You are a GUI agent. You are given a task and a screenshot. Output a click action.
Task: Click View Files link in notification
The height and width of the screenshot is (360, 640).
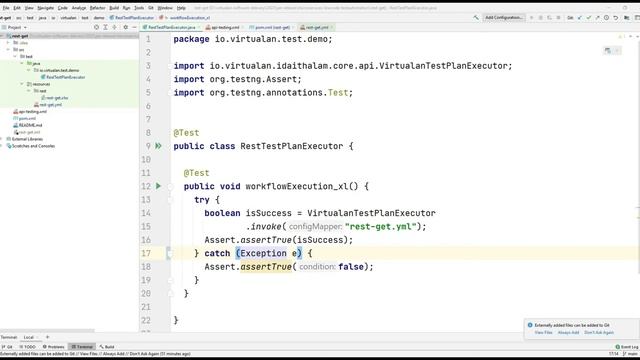pyautogui.click(x=543, y=333)
